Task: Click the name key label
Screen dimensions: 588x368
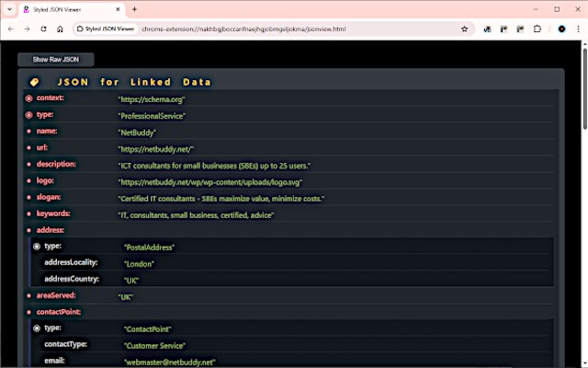Action: [x=47, y=131]
